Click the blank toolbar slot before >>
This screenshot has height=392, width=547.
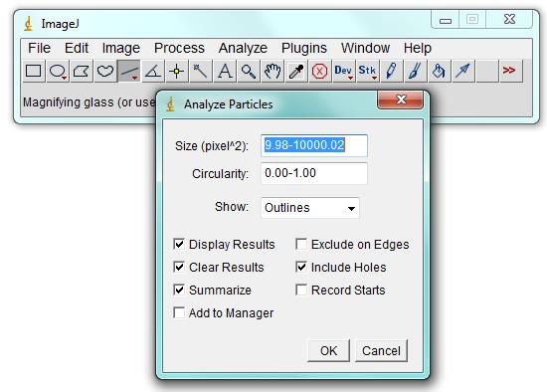click(x=486, y=71)
